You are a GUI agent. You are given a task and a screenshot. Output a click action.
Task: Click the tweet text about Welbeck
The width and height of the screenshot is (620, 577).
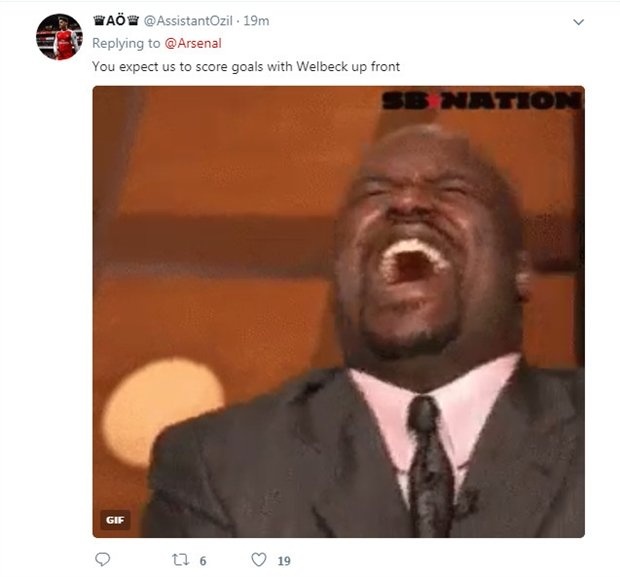tap(246, 66)
